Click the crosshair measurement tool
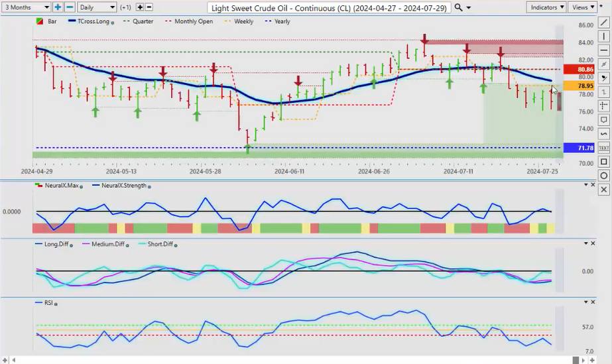This screenshot has height=364, width=612. coord(603,105)
